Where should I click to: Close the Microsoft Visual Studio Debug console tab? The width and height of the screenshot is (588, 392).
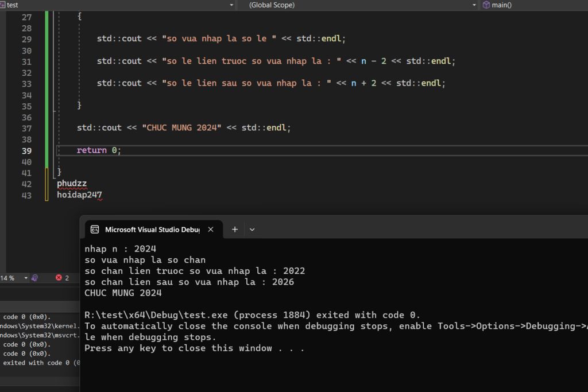[x=211, y=230]
